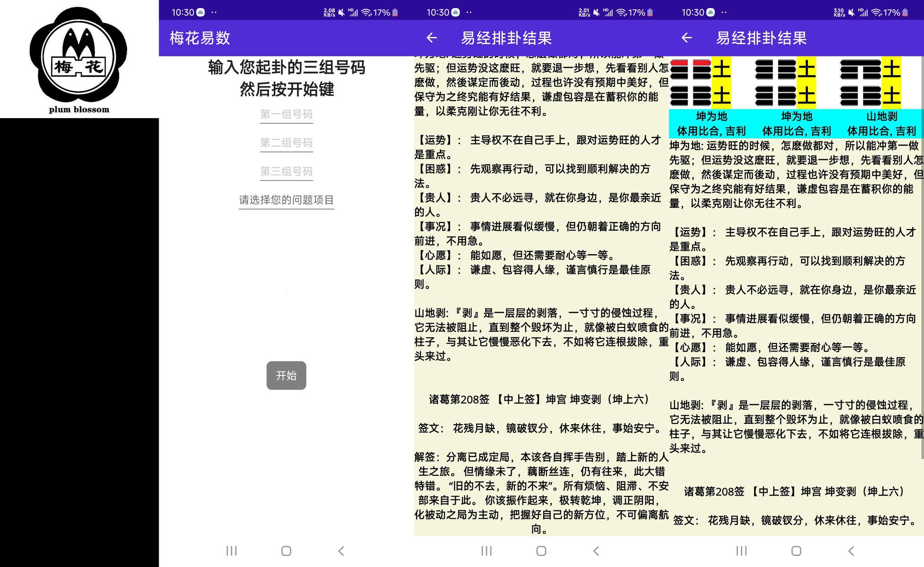Screen dimensions: 924x567
Task: Focus the 第一组号码 input field
Action: click(x=286, y=114)
